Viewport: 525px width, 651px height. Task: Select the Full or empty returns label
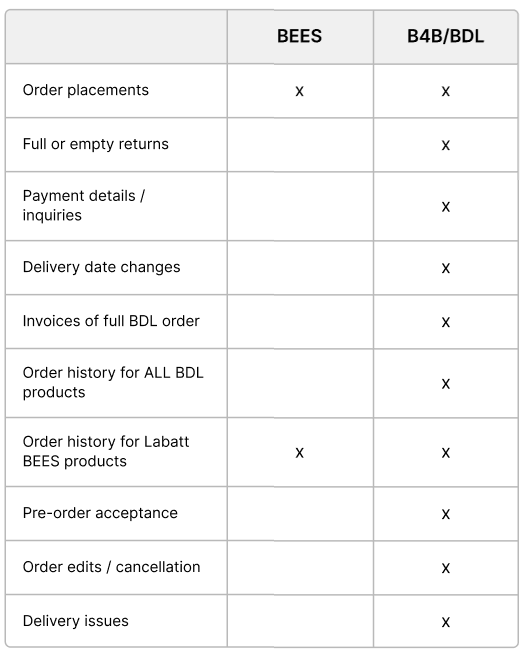95,144
